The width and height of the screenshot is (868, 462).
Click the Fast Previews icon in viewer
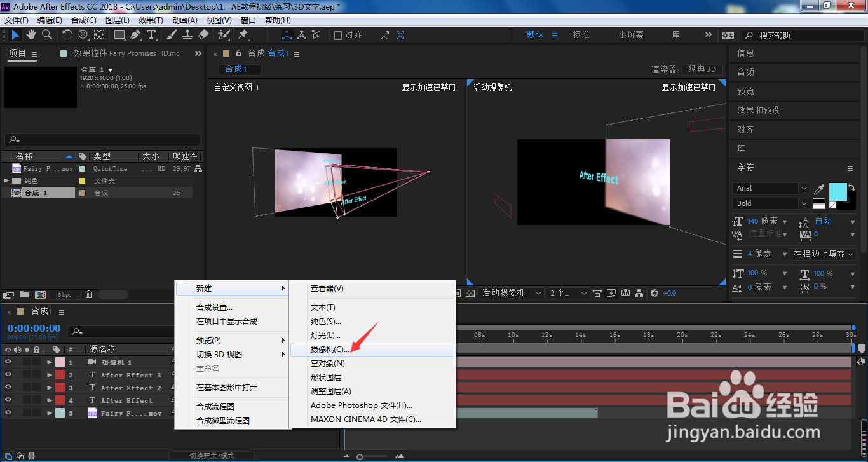(613, 293)
